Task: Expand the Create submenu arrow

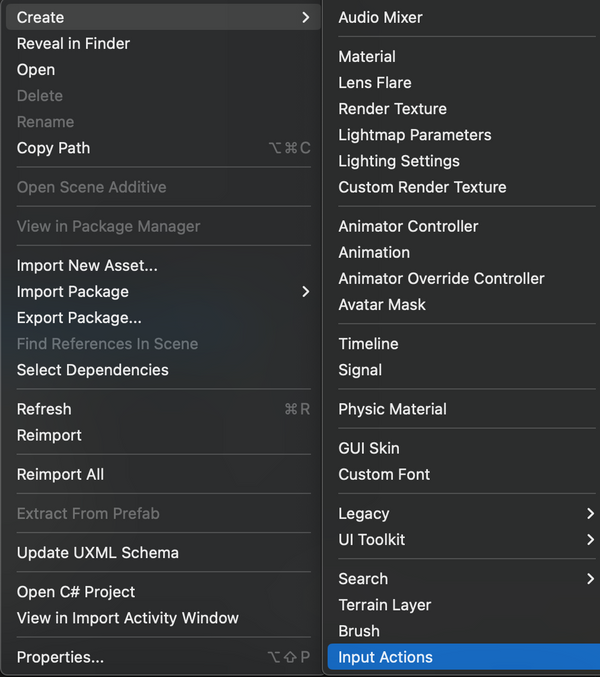Action: tap(305, 17)
